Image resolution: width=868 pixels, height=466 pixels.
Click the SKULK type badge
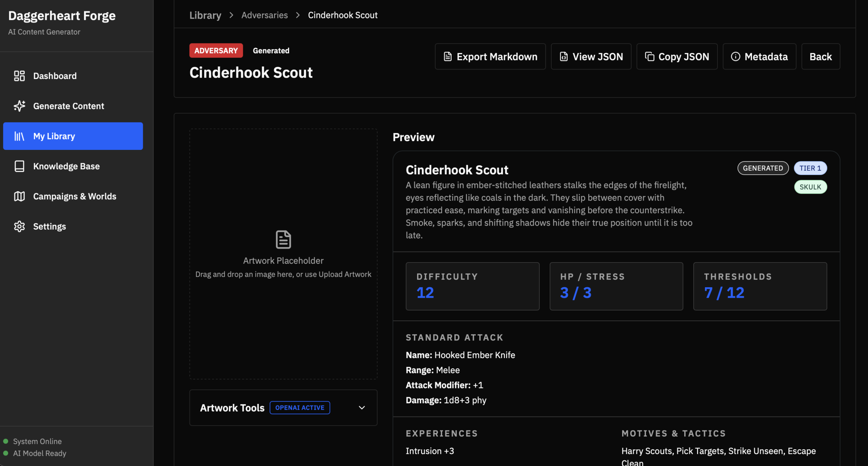click(x=810, y=187)
